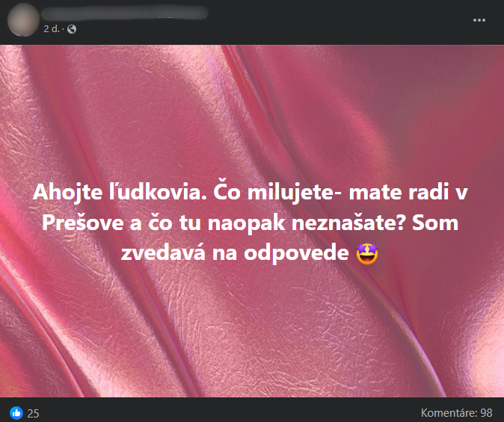Viewport: 504px width, 422px height.
Task: Click the star-eyes emoji in the post
Action: tap(366, 253)
